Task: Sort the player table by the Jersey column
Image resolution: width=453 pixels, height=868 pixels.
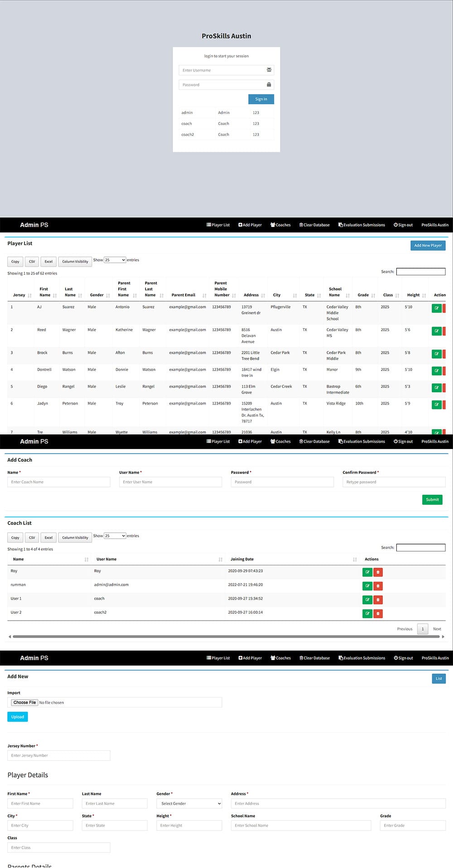Action: coord(19,295)
